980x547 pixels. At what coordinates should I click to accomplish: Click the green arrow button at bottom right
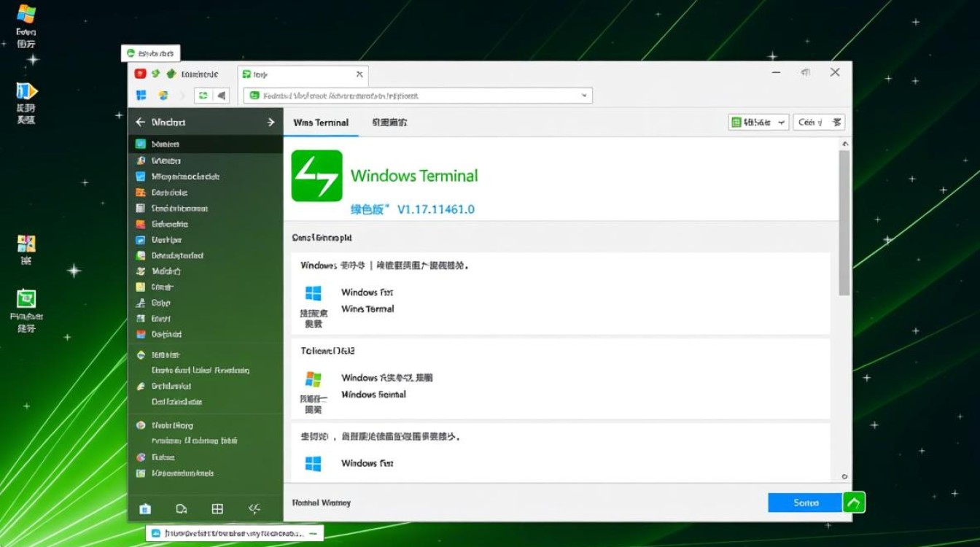[x=853, y=502]
